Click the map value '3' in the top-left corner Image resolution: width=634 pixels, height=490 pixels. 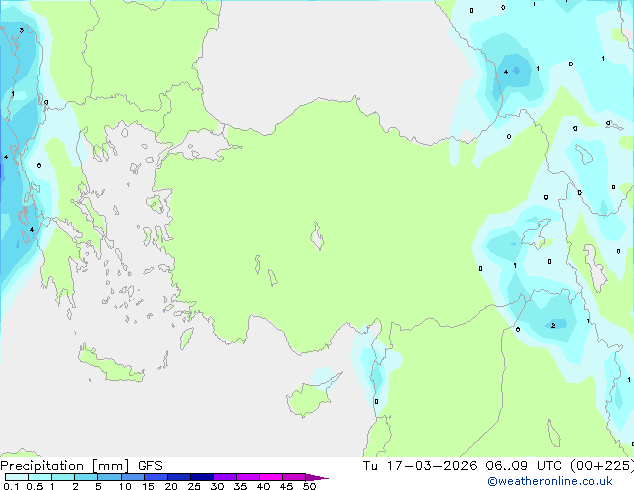[21, 30]
